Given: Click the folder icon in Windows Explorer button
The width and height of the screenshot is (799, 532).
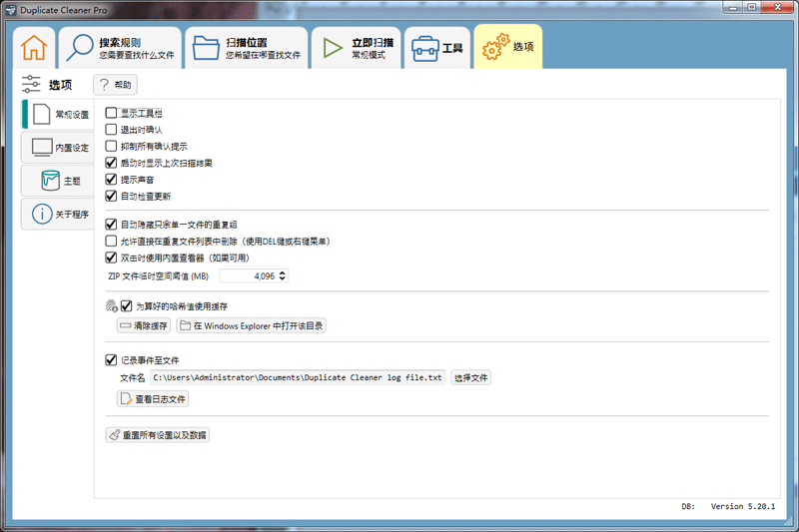Looking at the screenshot, I should point(185,325).
